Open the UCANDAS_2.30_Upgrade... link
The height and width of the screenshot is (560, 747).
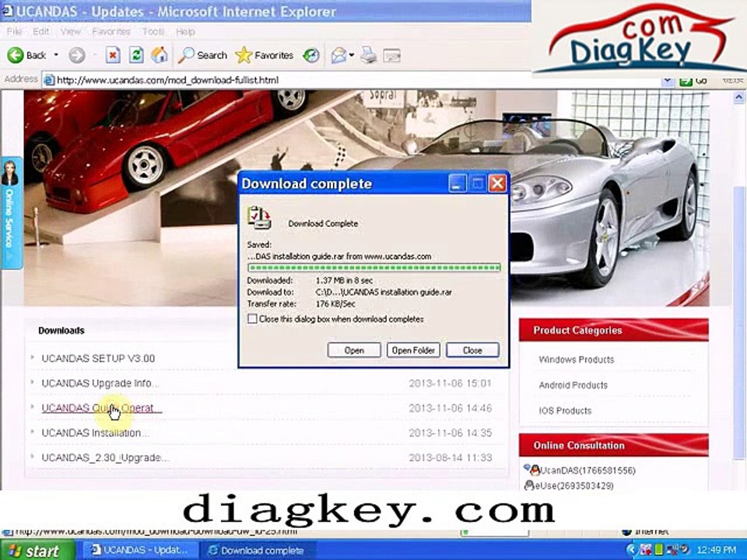(105, 457)
